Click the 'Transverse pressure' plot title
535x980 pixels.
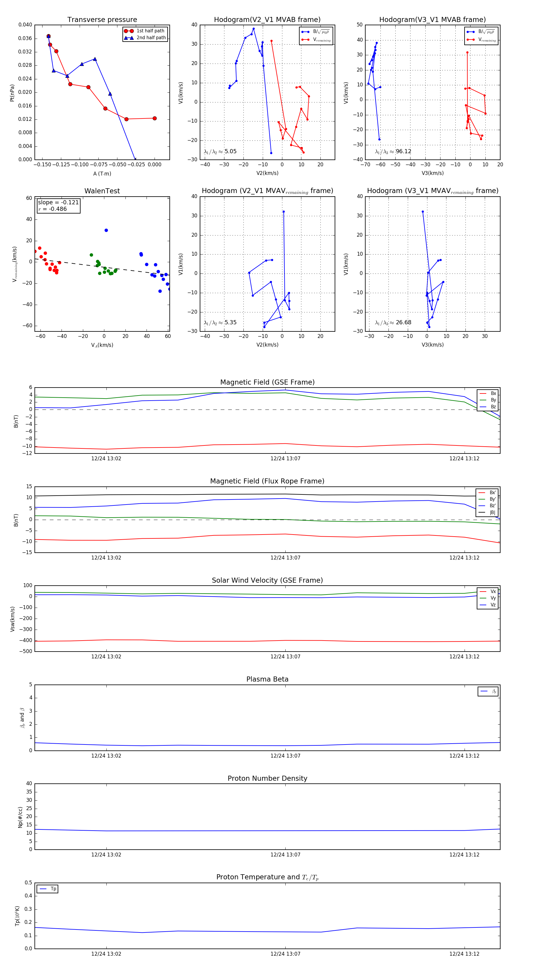coord(102,20)
